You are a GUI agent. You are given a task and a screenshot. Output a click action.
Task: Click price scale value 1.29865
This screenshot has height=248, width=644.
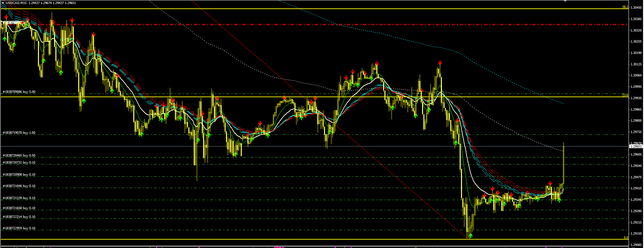[x=637, y=110]
